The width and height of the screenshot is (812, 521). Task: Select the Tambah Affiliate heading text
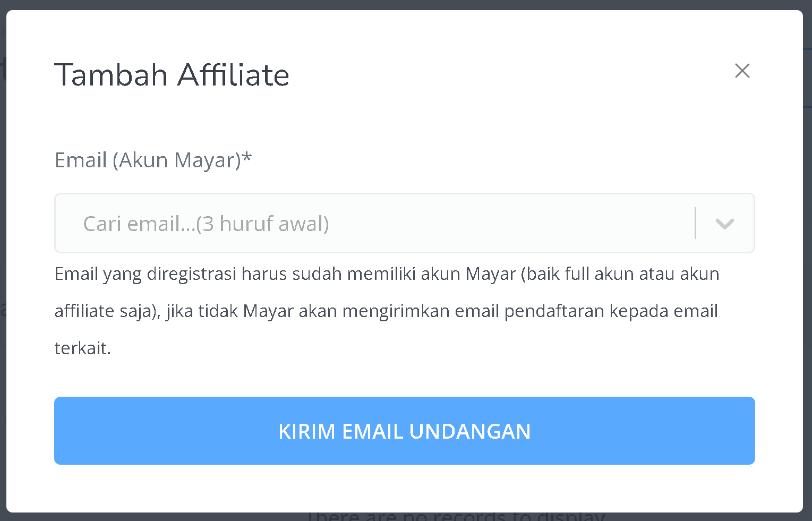pos(172,74)
